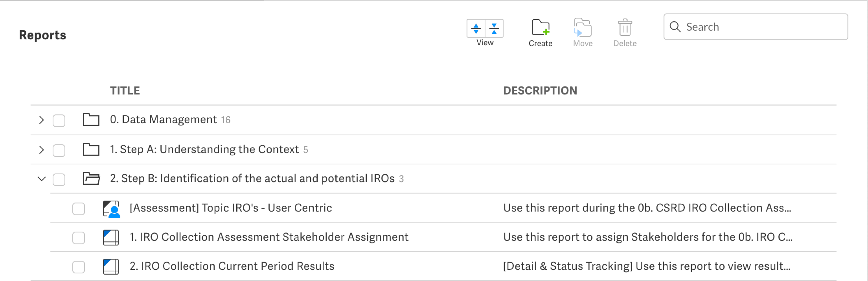The image size is (868, 281).
Task: Expand Step A: Understanding the Context
Action: click(41, 150)
